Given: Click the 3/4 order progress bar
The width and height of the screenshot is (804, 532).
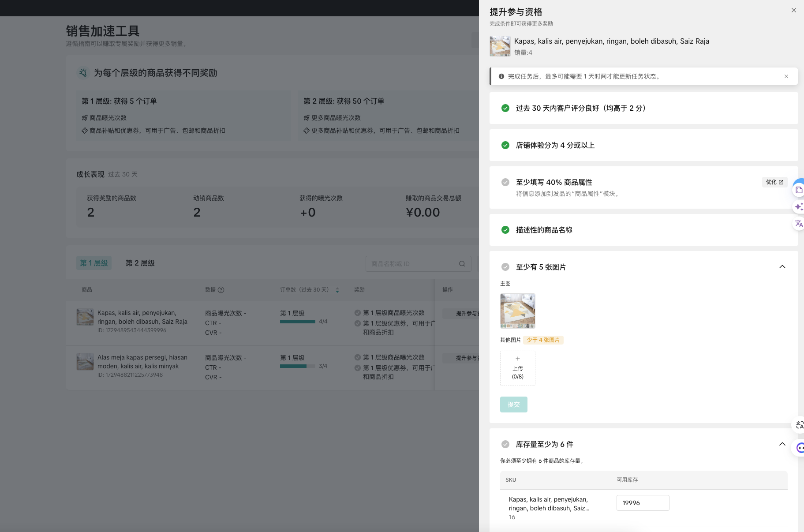Looking at the screenshot, I should pyautogui.click(x=298, y=366).
